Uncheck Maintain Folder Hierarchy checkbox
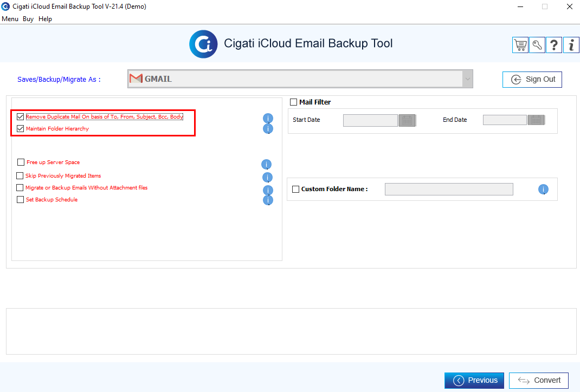The image size is (580, 392). point(21,128)
